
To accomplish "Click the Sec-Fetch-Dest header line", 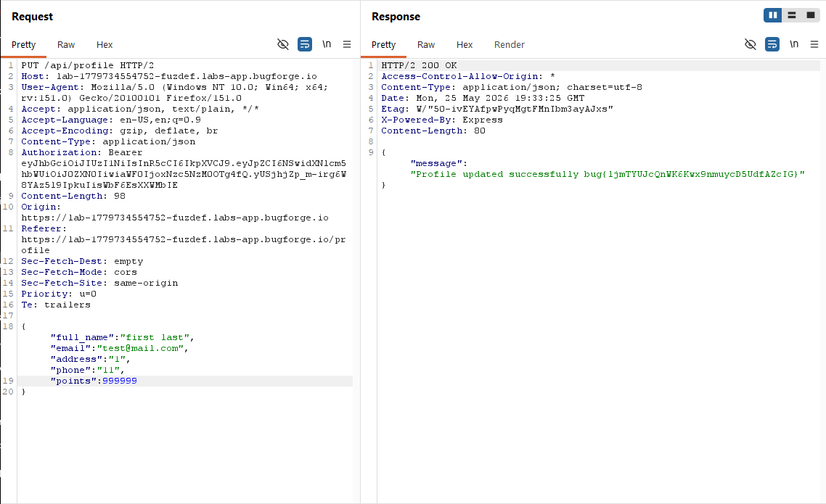I will (x=82, y=261).
